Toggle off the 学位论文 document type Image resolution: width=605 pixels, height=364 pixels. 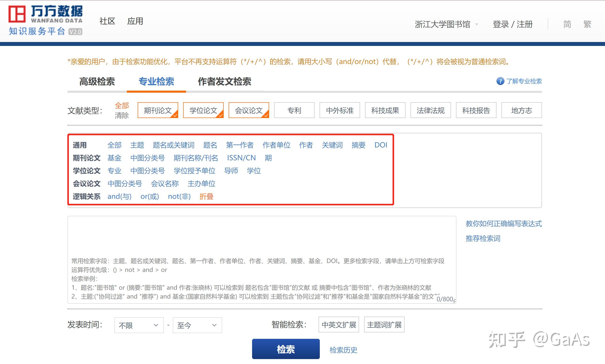(203, 110)
